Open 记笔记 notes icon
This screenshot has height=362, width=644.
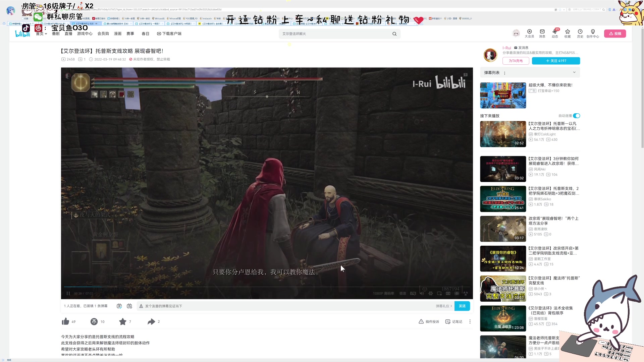448,321
